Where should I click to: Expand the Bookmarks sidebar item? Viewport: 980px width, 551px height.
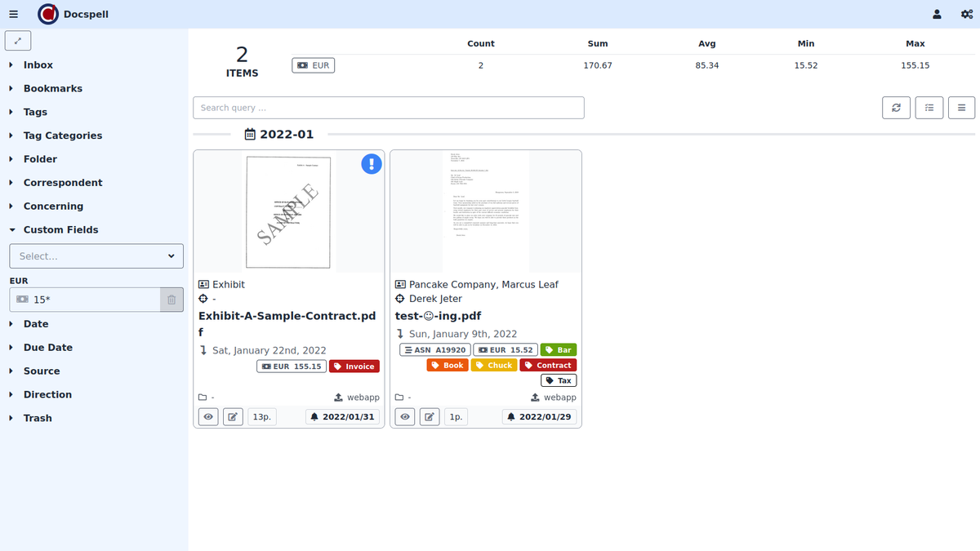pyautogui.click(x=52, y=88)
